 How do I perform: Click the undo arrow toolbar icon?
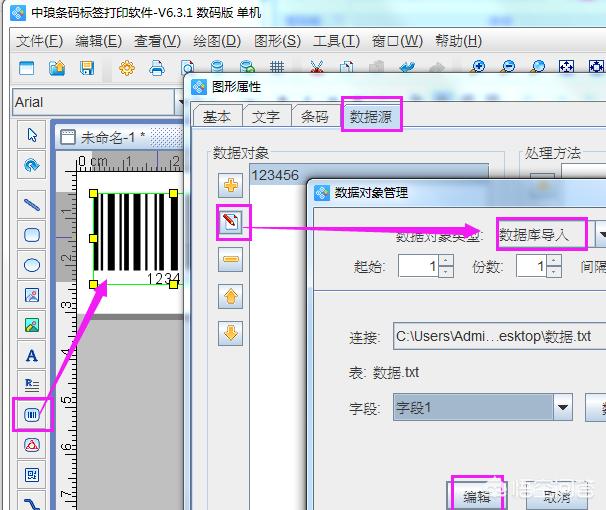point(407,67)
